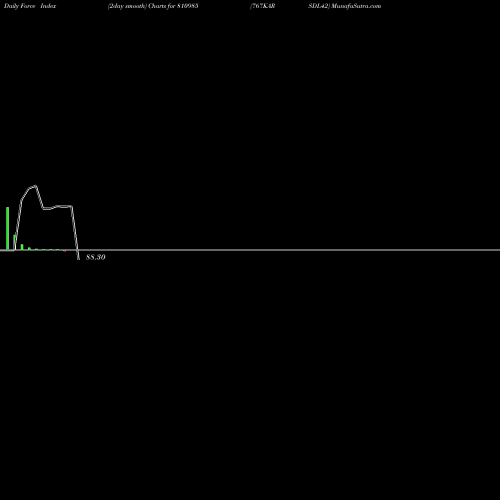Screen dimensions: 500x500
Task: Click the word "Index" in the title
Action: tap(48, 6)
